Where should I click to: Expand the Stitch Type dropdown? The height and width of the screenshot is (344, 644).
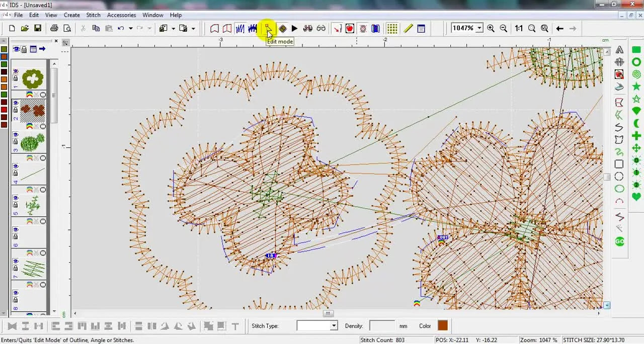334,326
